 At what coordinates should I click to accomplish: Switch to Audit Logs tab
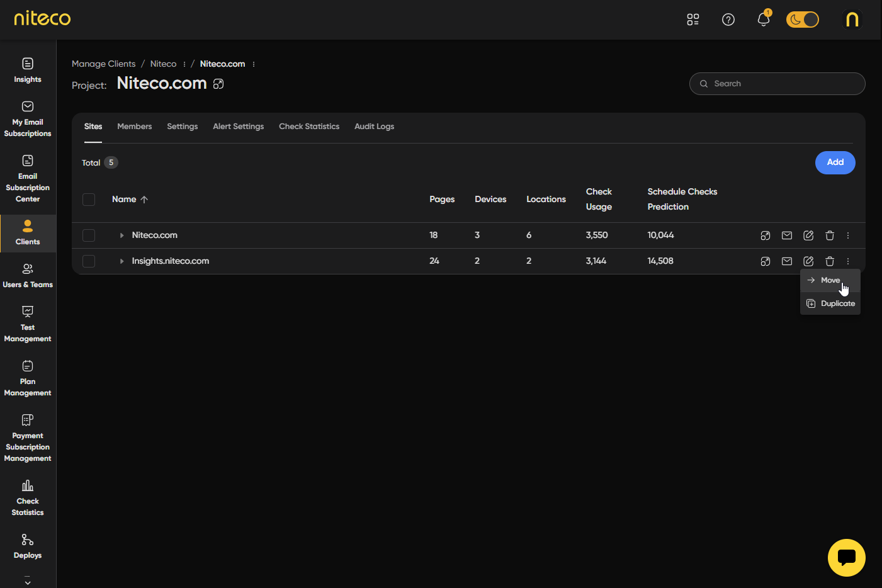(x=375, y=127)
